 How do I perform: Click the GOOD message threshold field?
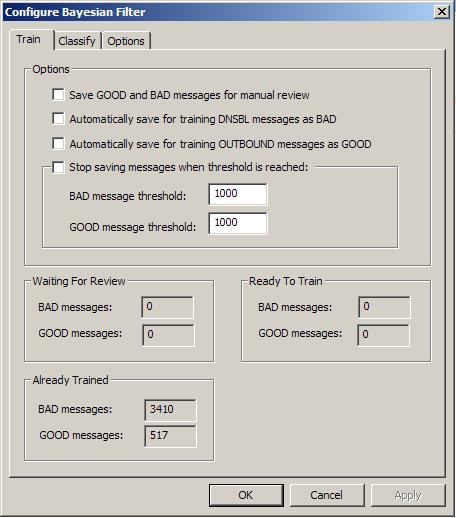pyautogui.click(x=238, y=223)
